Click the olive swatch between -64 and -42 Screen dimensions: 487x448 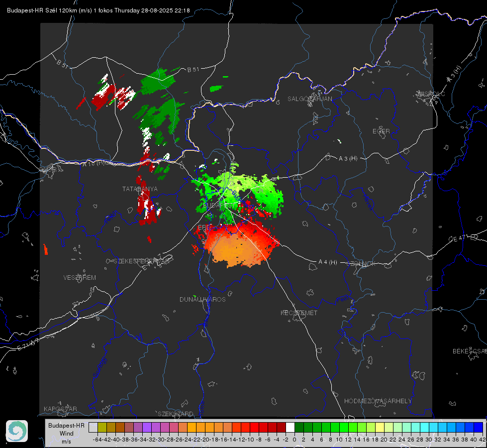pyautogui.click(x=102, y=427)
